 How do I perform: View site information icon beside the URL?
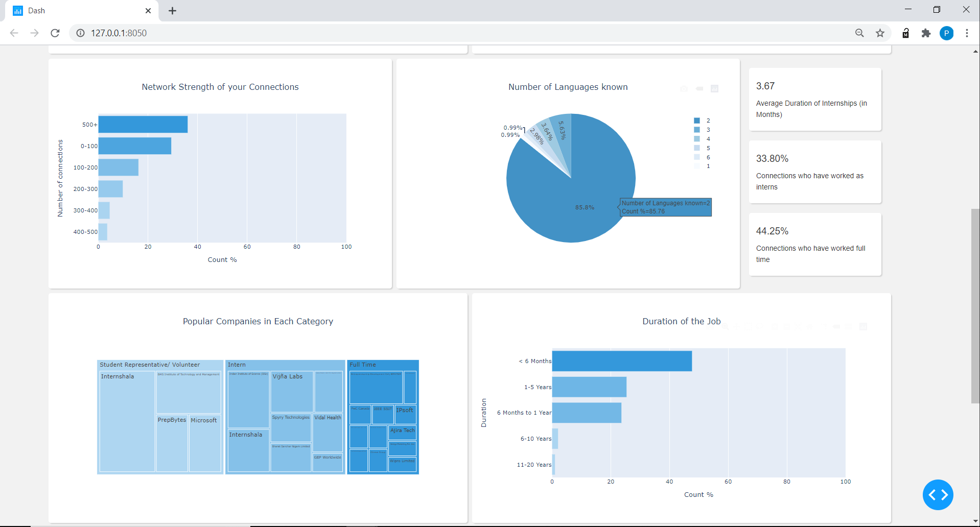point(80,33)
